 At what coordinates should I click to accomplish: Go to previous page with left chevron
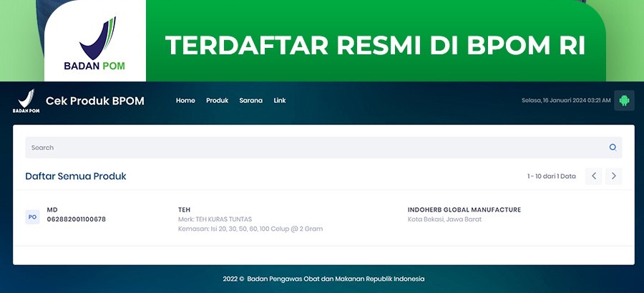point(593,176)
